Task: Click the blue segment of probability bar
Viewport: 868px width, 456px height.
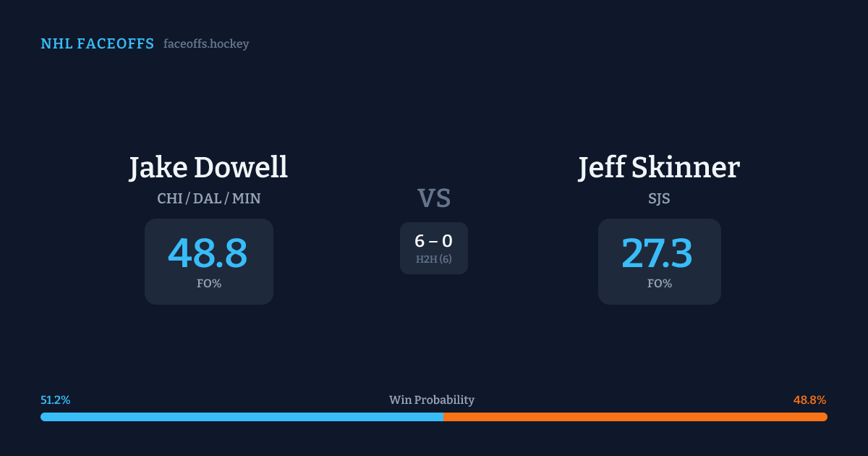Action: (242, 417)
